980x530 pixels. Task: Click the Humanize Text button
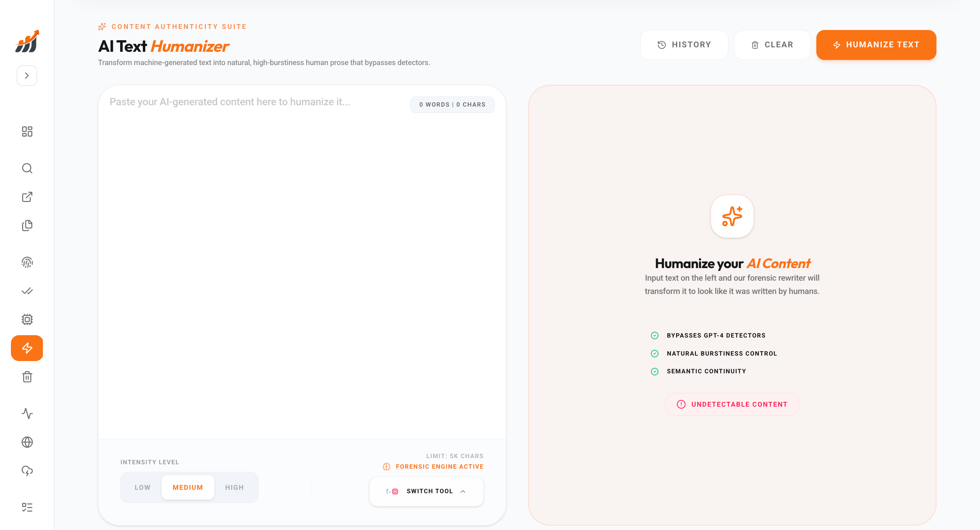[876, 45]
